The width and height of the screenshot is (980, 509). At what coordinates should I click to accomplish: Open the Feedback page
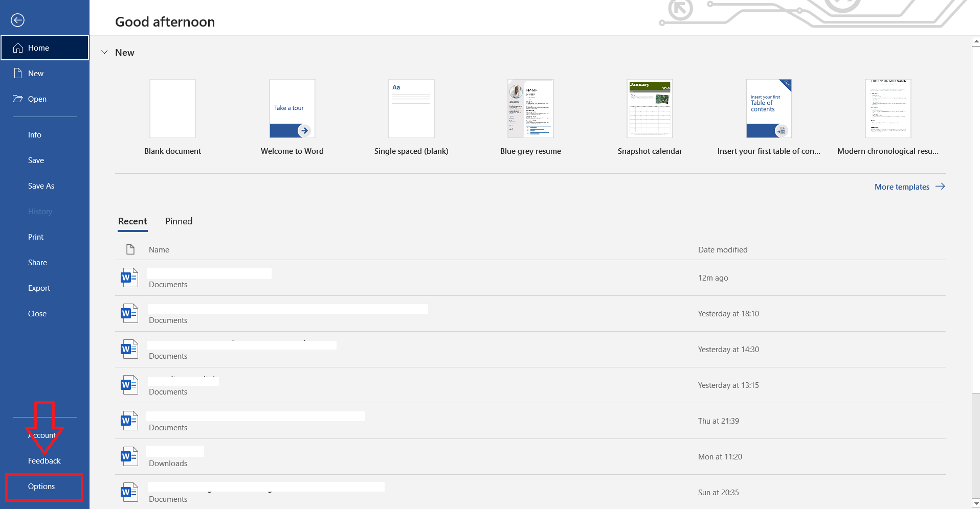click(x=44, y=461)
